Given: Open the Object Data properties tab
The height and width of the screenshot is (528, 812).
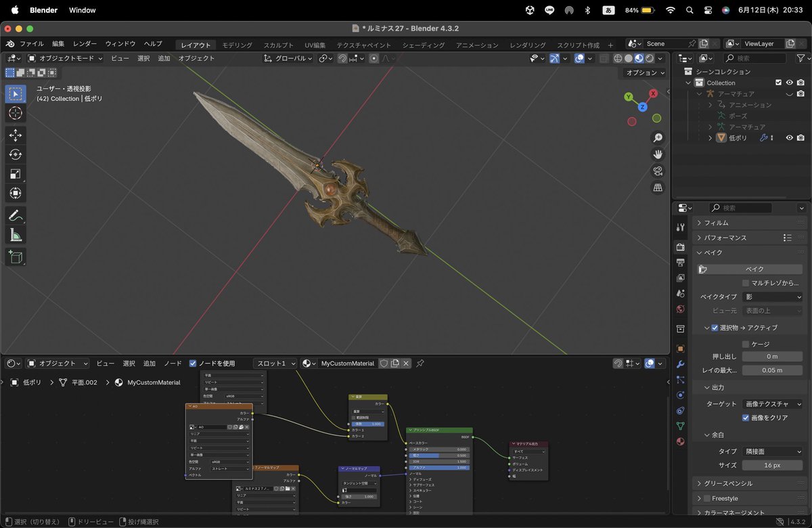Looking at the screenshot, I should (681, 426).
